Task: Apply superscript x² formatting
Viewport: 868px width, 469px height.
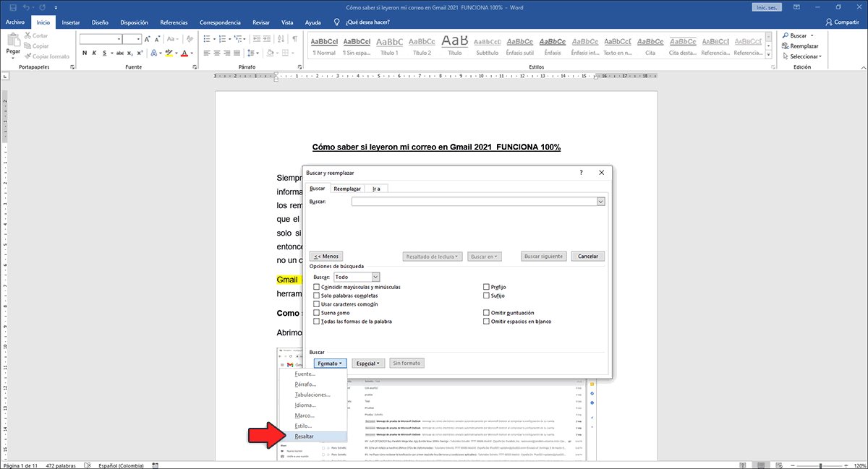Action: click(140, 53)
